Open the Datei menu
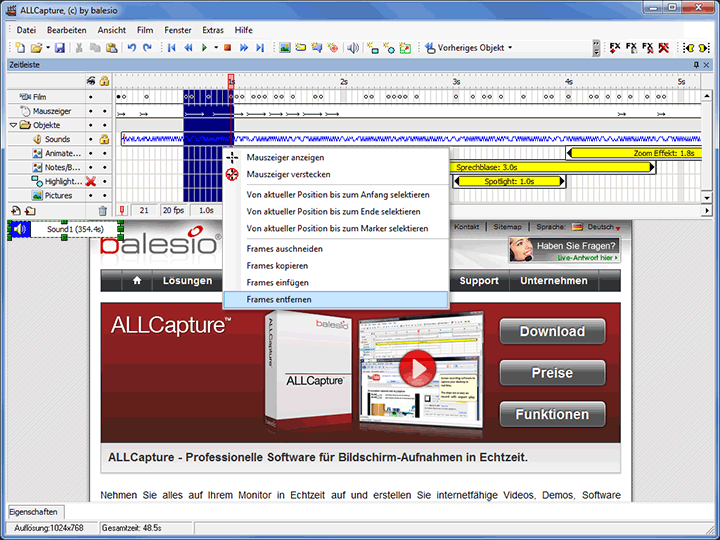Image resolution: width=720 pixels, height=540 pixels. 26,30
